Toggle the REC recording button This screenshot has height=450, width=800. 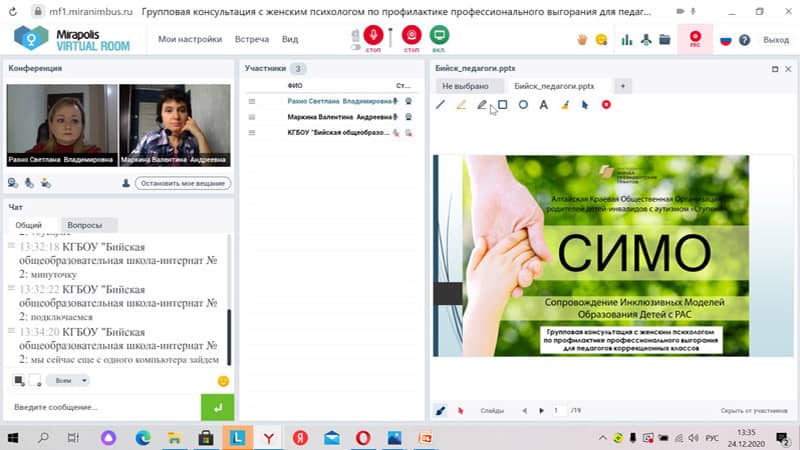click(x=695, y=39)
